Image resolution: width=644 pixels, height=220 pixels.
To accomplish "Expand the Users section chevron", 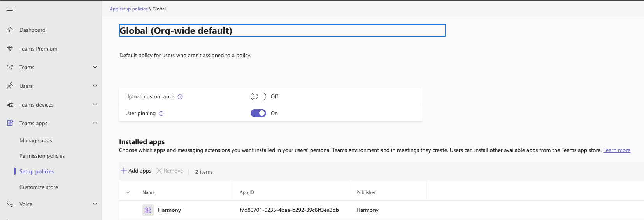I will (95, 86).
